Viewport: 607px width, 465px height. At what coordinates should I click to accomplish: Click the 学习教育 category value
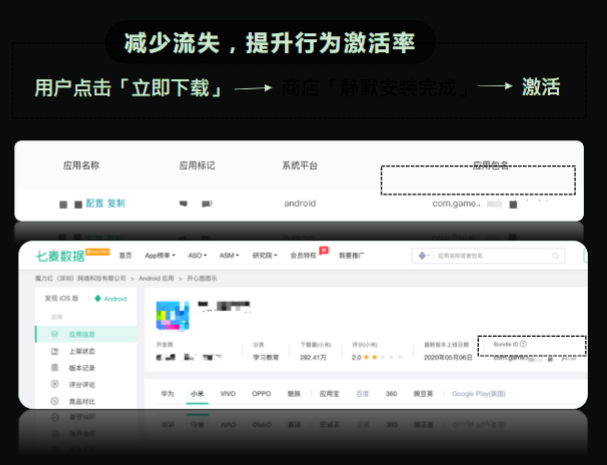[x=266, y=357]
